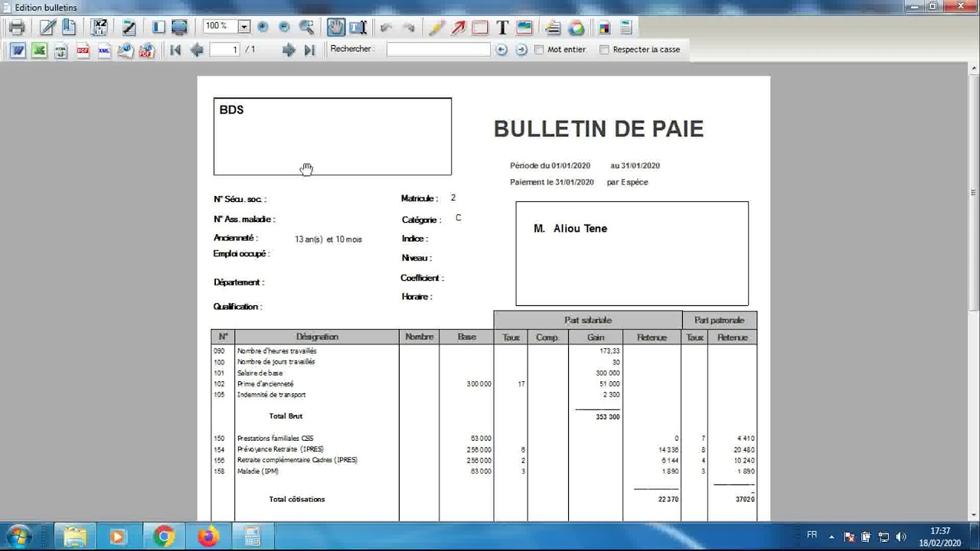Image resolution: width=980 pixels, height=551 pixels.
Task: Click the volume speaker tray icon
Action: pos(901,536)
